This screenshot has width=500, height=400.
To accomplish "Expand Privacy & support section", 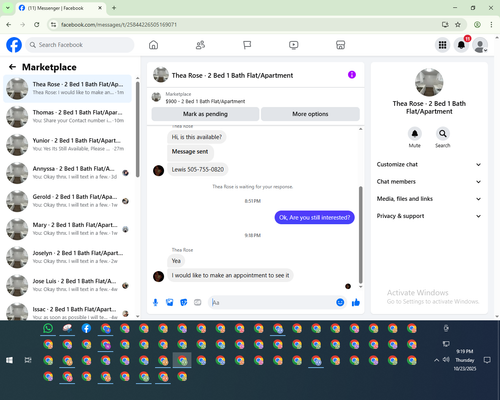I will (429, 216).
